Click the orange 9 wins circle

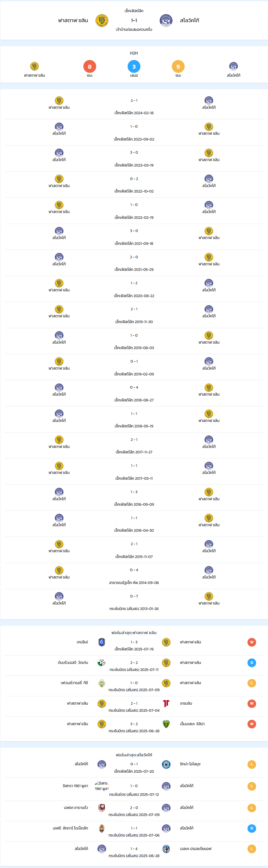click(178, 66)
